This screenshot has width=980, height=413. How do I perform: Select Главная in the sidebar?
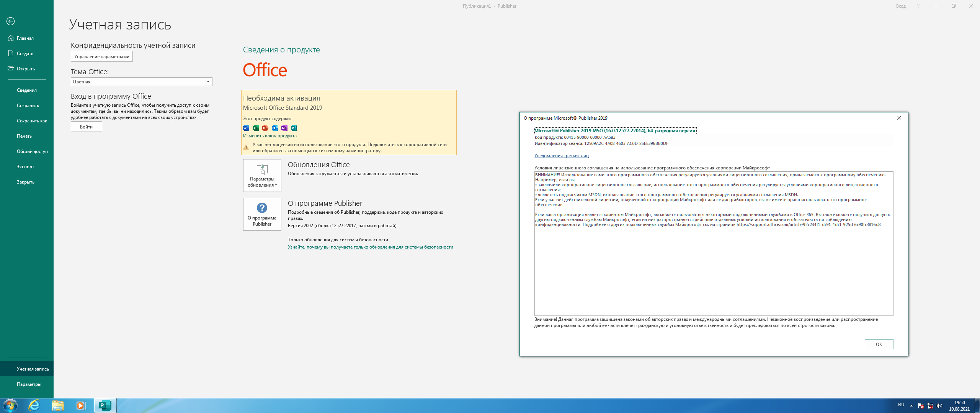[25, 38]
